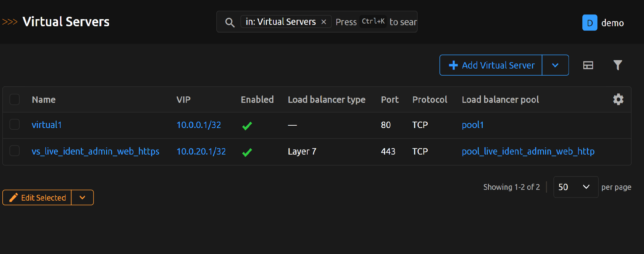The image size is (644, 254).
Task: Open the table view layout icon
Action: (x=588, y=65)
